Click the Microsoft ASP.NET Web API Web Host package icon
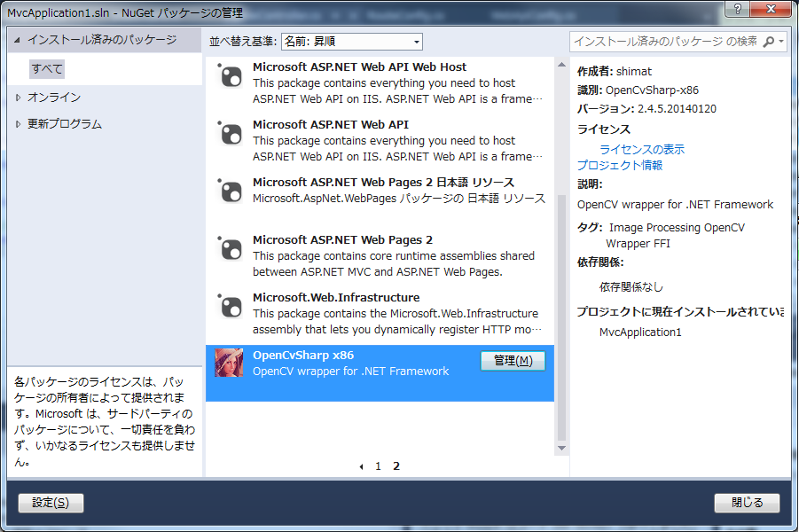 point(230,76)
